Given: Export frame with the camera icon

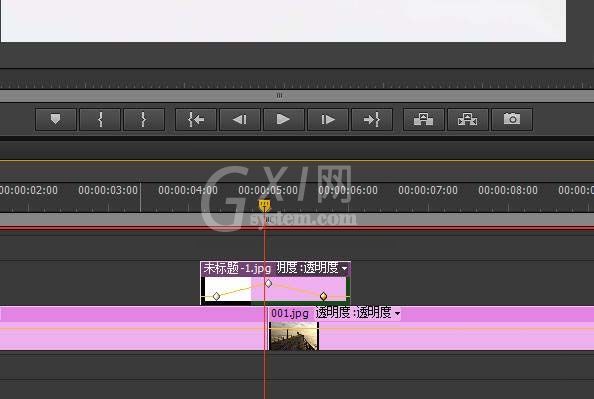Looking at the screenshot, I should click(x=512, y=119).
